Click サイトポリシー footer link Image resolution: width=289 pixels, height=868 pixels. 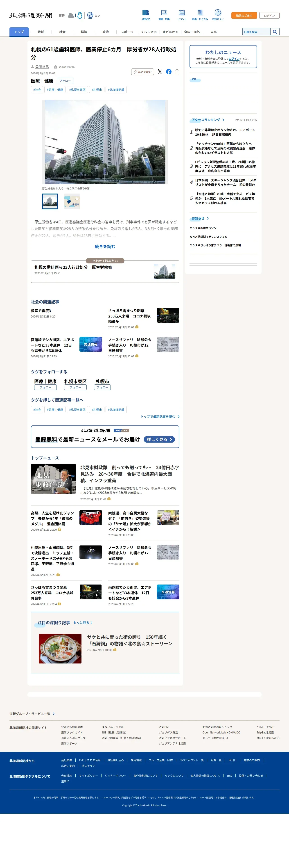pyautogui.click(x=88, y=776)
